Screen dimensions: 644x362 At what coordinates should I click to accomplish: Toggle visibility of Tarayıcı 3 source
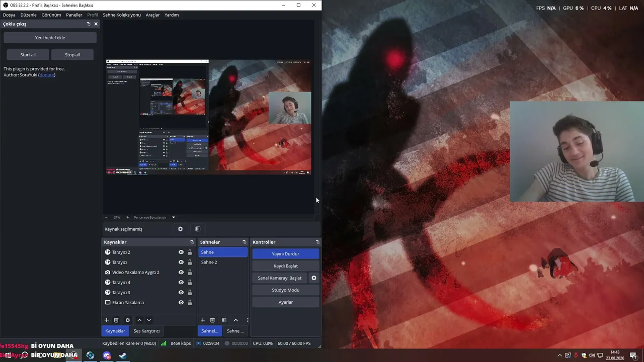click(x=181, y=293)
